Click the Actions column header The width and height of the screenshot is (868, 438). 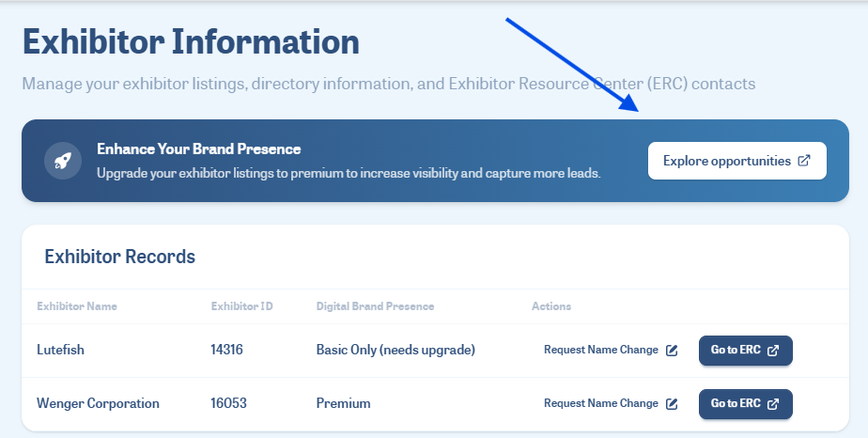(551, 306)
